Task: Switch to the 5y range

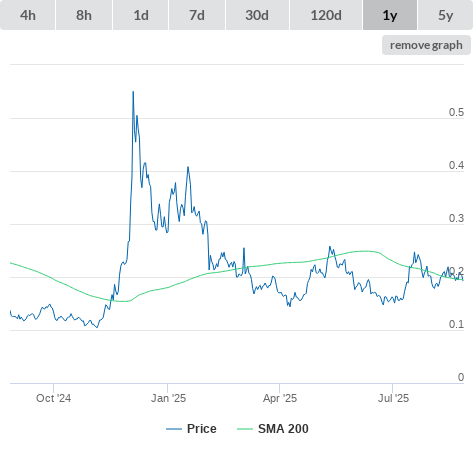Action: point(446,15)
